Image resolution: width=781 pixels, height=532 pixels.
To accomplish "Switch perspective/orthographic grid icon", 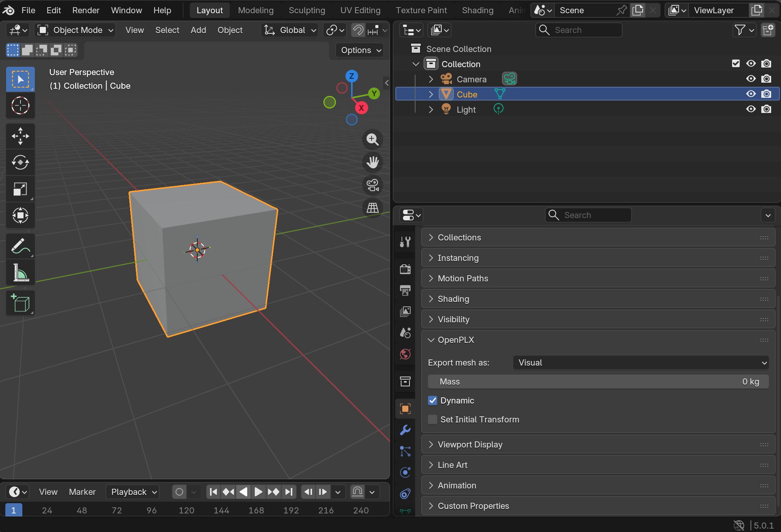I will [x=373, y=208].
